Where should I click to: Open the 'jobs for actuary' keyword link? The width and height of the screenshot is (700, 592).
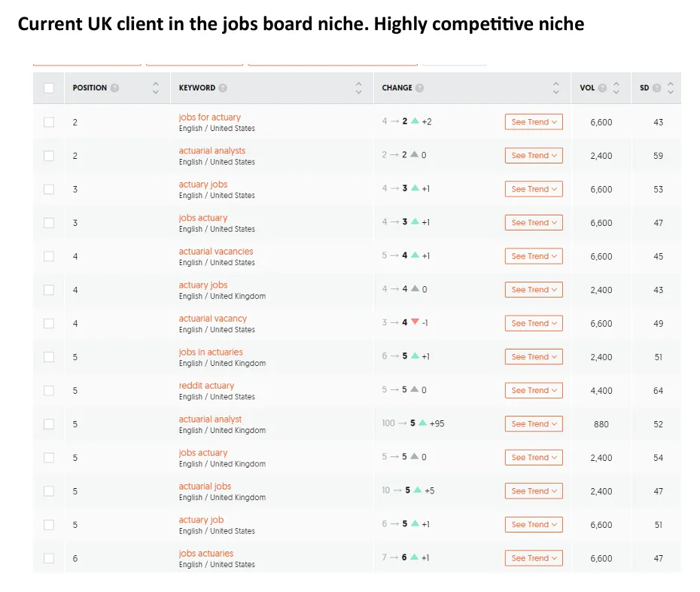click(210, 117)
